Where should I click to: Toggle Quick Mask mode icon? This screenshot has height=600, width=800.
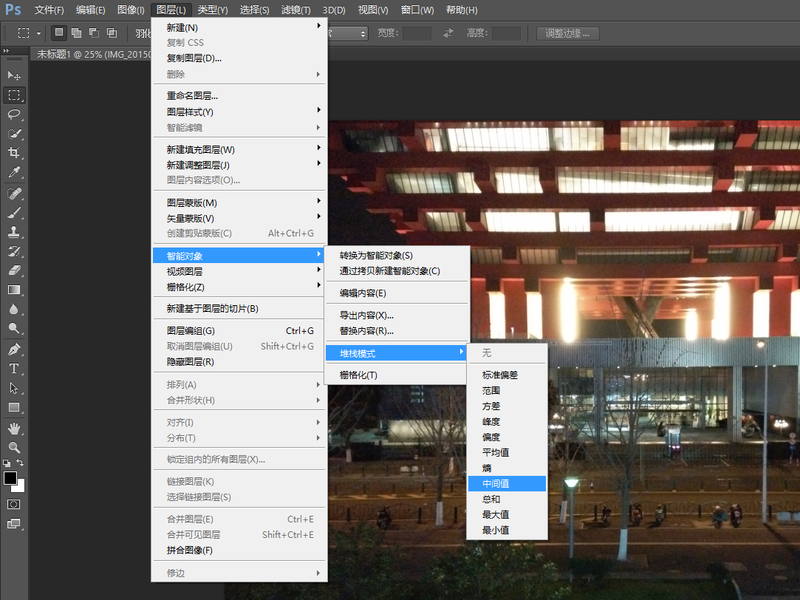point(14,505)
